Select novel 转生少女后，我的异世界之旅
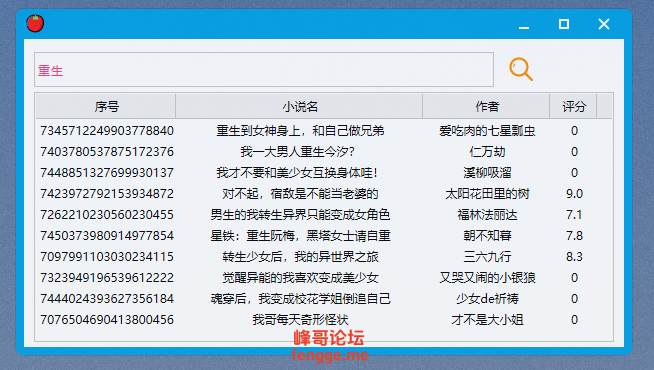654x370 pixels. pos(300,257)
